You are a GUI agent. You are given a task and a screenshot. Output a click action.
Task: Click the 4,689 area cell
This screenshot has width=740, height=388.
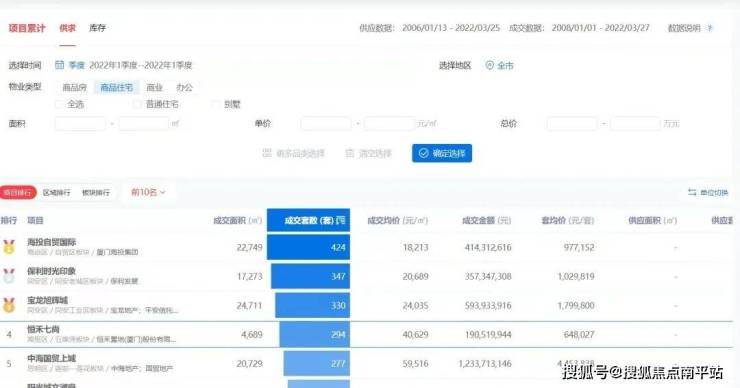click(x=252, y=335)
